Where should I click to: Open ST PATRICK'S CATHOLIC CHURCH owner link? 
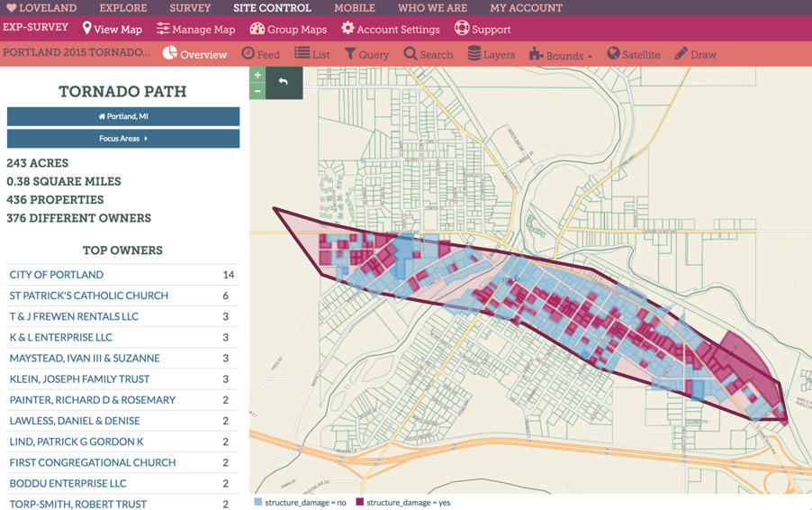tap(89, 296)
